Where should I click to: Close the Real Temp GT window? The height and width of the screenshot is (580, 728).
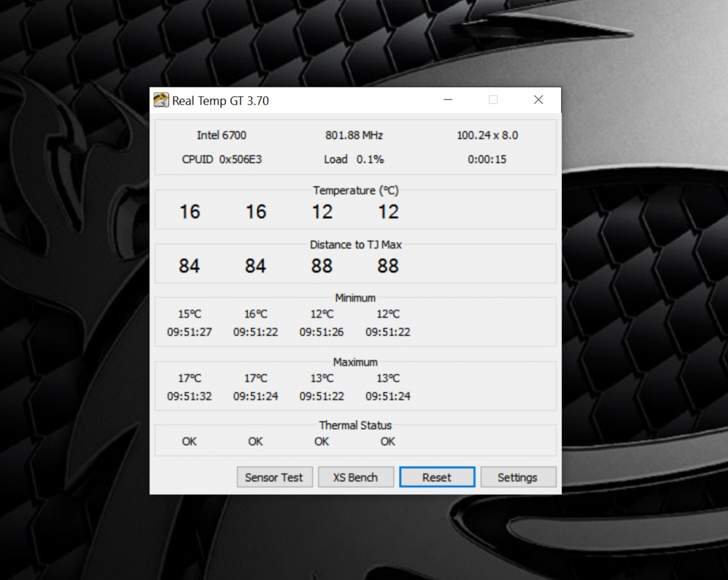pos(539,100)
